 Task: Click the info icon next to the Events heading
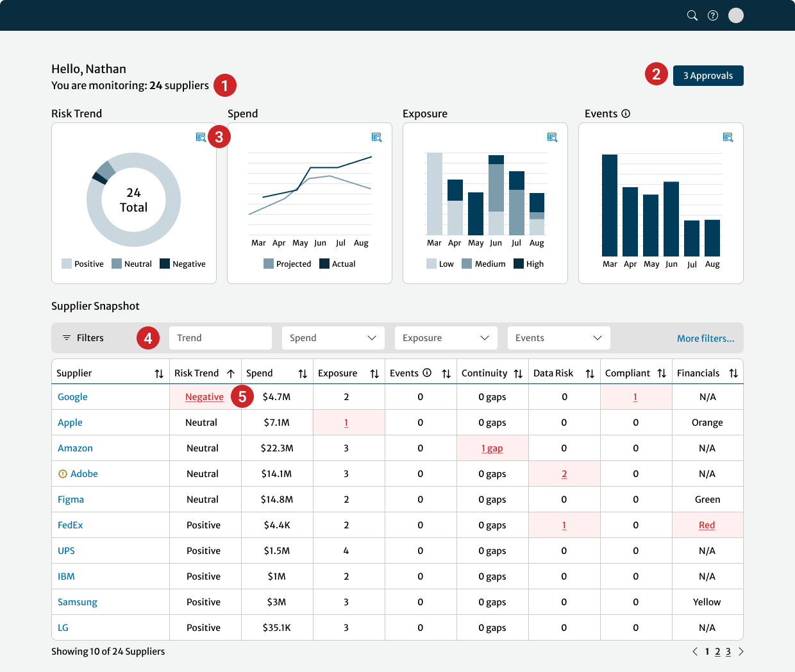tap(625, 113)
